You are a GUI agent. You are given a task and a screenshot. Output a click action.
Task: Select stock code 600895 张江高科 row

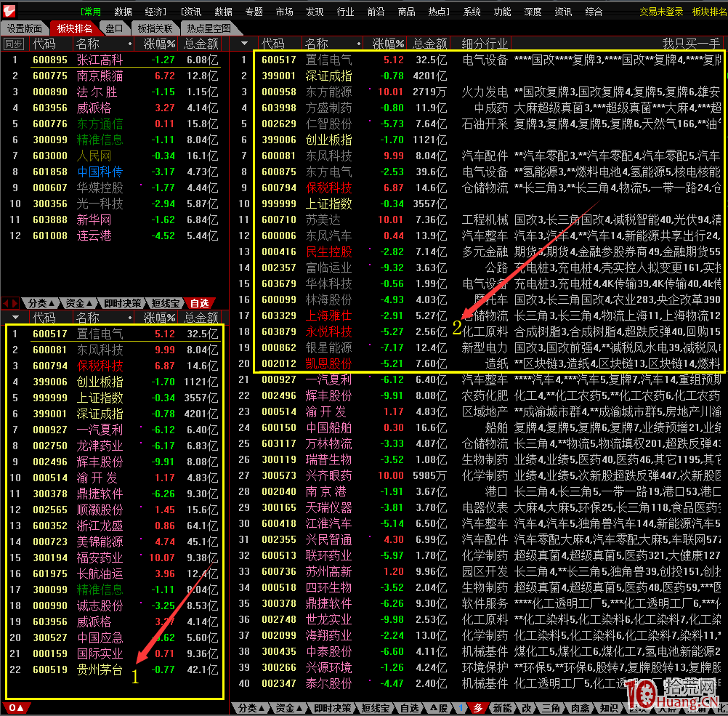pyautogui.click(x=114, y=60)
